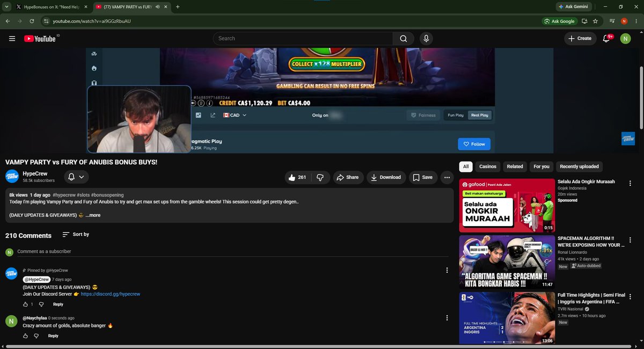This screenshot has width=644, height=349.
Task: Open options menu for Naychylaa comment
Action: (x=447, y=318)
